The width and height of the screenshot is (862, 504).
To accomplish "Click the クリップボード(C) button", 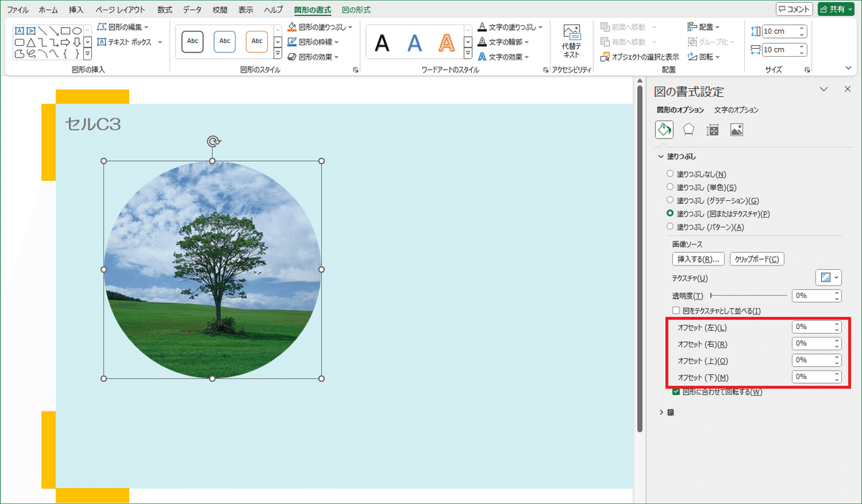I will [756, 259].
